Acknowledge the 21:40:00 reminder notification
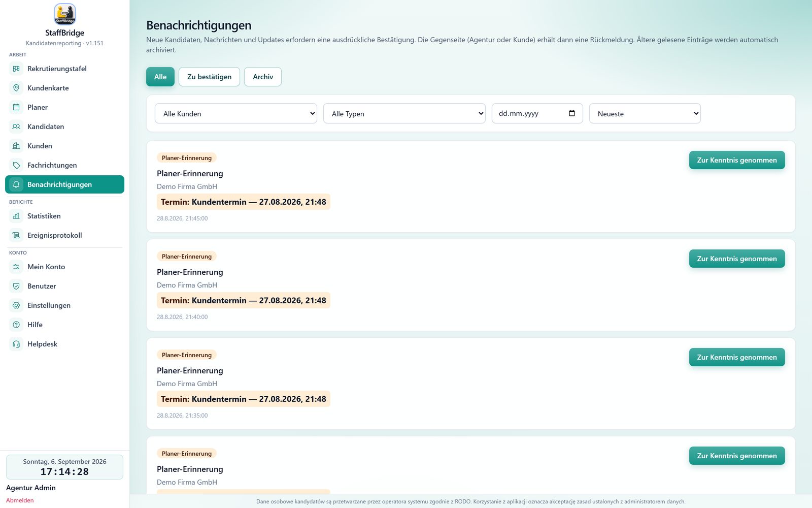Image resolution: width=812 pixels, height=508 pixels. pyautogui.click(x=737, y=259)
